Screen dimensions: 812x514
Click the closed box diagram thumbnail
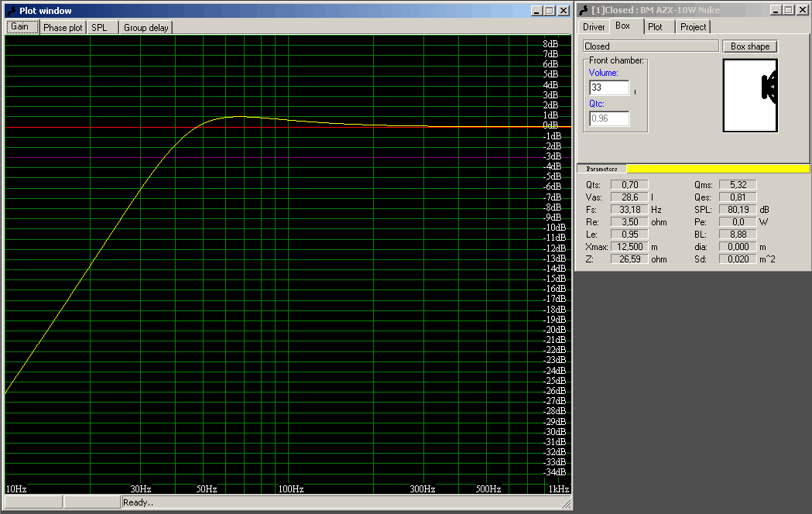click(750, 95)
